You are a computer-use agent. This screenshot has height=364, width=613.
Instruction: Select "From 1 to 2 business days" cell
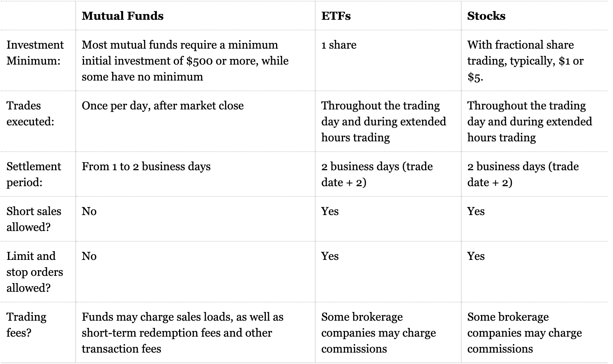pyautogui.click(x=146, y=166)
